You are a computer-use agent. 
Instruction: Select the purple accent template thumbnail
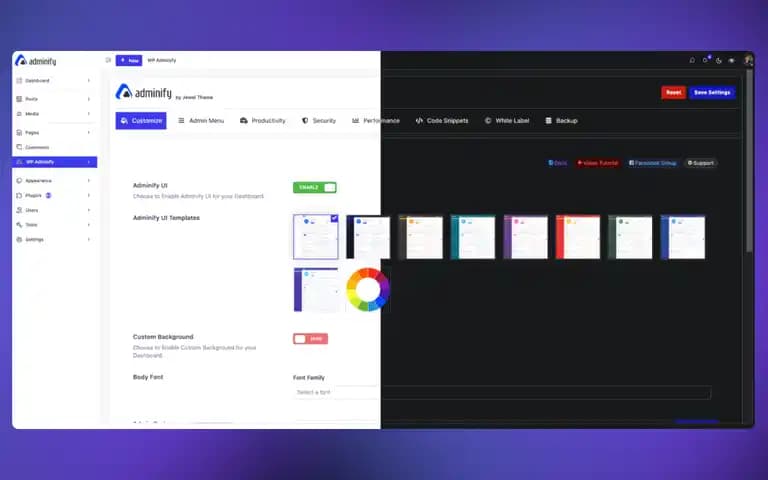(x=526, y=237)
